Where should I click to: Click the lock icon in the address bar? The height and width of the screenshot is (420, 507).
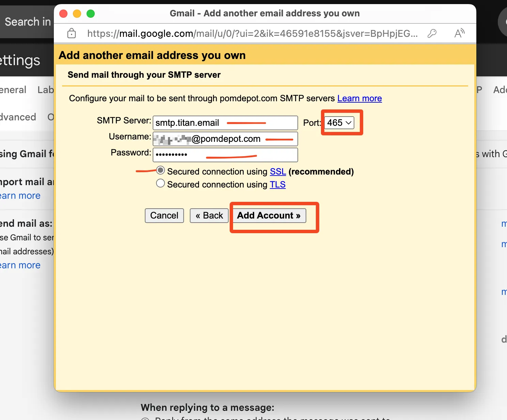click(72, 33)
